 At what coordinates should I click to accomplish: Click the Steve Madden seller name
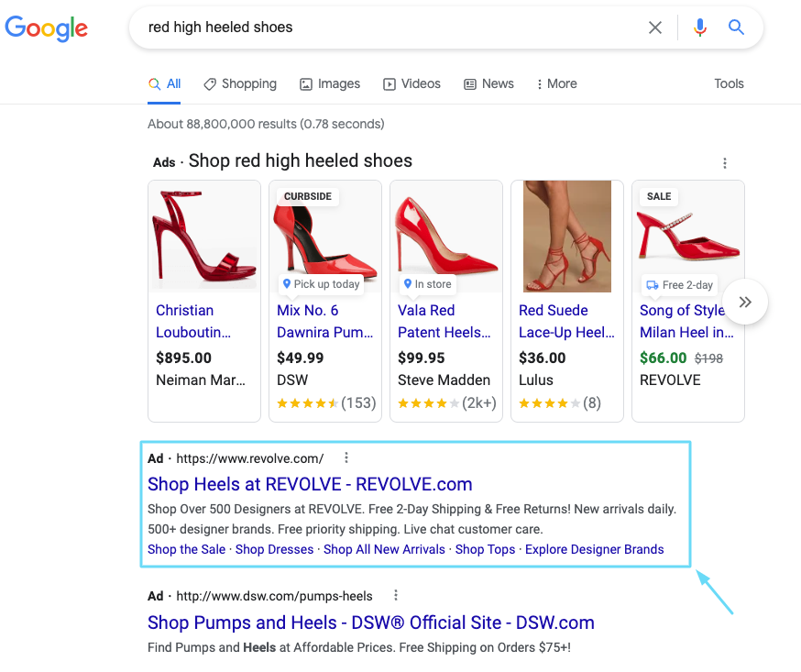444,380
